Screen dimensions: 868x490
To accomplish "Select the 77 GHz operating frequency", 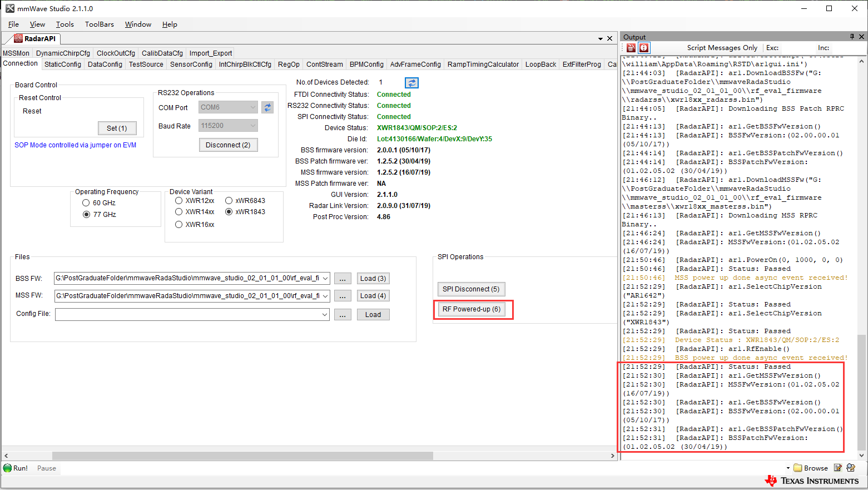I will [86, 215].
